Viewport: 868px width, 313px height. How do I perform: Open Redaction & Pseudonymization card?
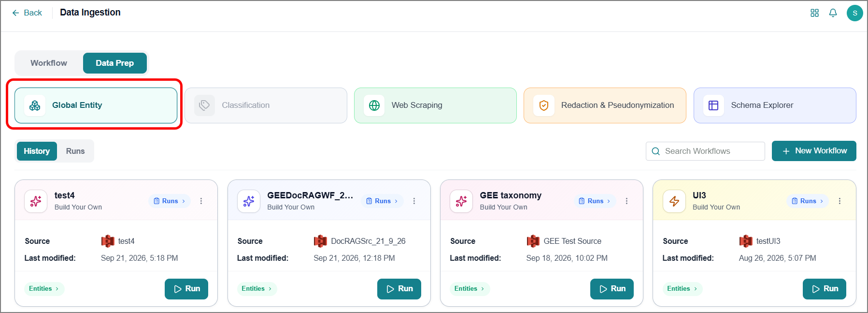tap(605, 105)
